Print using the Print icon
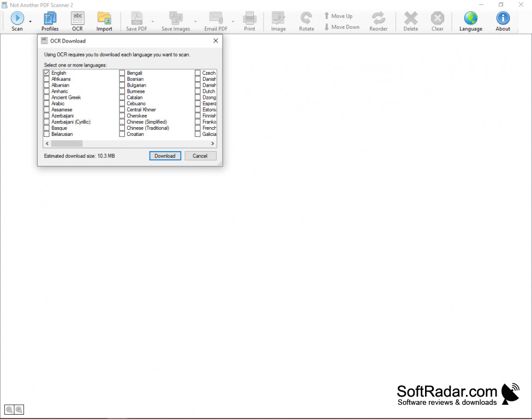Image resolution: width=532 pixels, height=419 pixels. point(249,21)
